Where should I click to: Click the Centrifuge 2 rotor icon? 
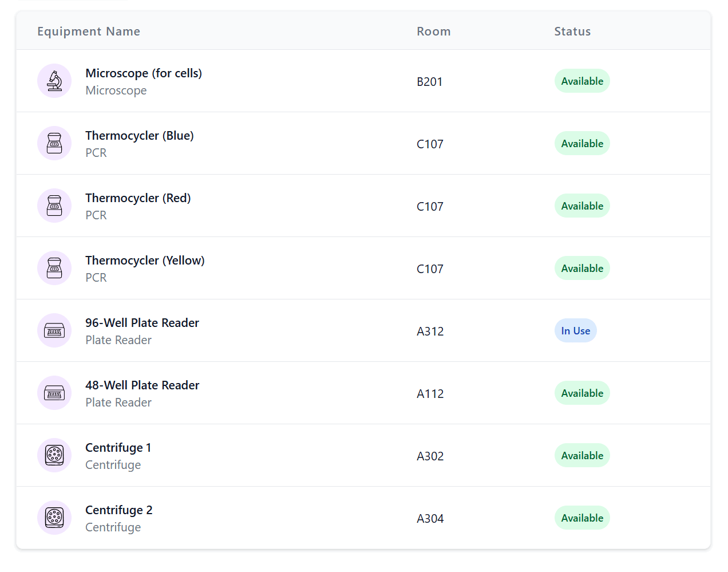click(54, 518)
